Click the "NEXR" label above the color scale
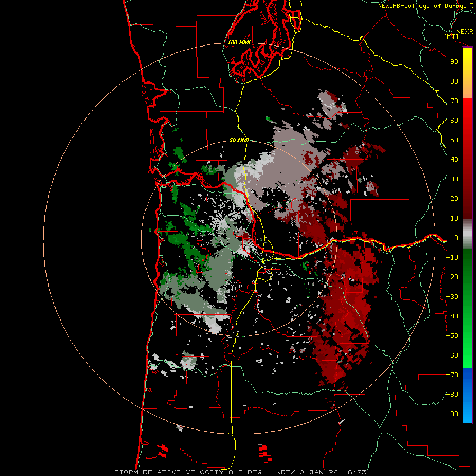Viewport: 476px width, 476px height. click(464, 32)
